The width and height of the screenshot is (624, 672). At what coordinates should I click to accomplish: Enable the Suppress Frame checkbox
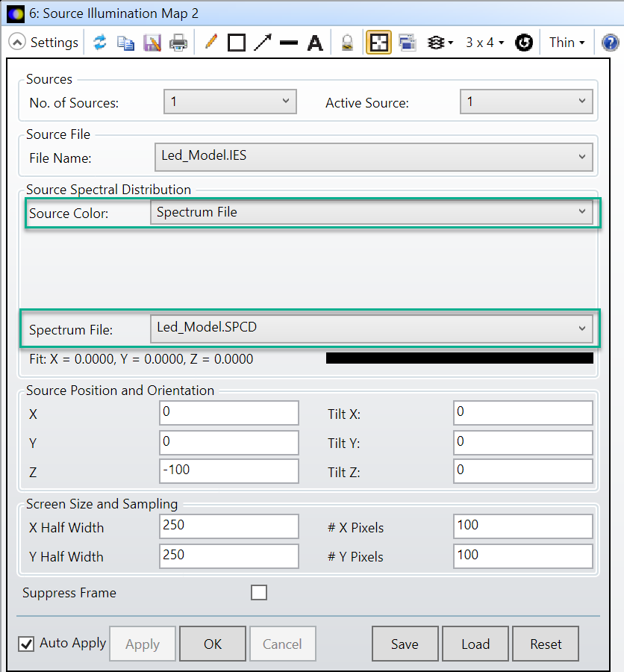[259, 592]
